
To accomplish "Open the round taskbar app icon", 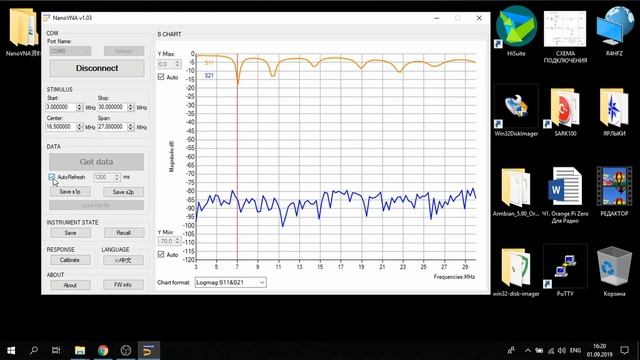I will [126, 350].
